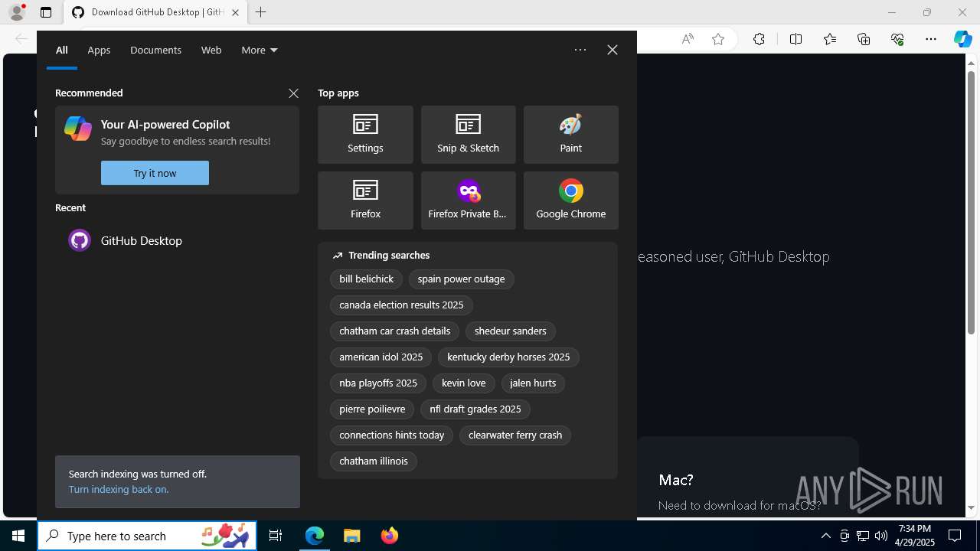The image size is (980, 551).
Task: Open network icon in system tray
Action: (x=862, y=536)
